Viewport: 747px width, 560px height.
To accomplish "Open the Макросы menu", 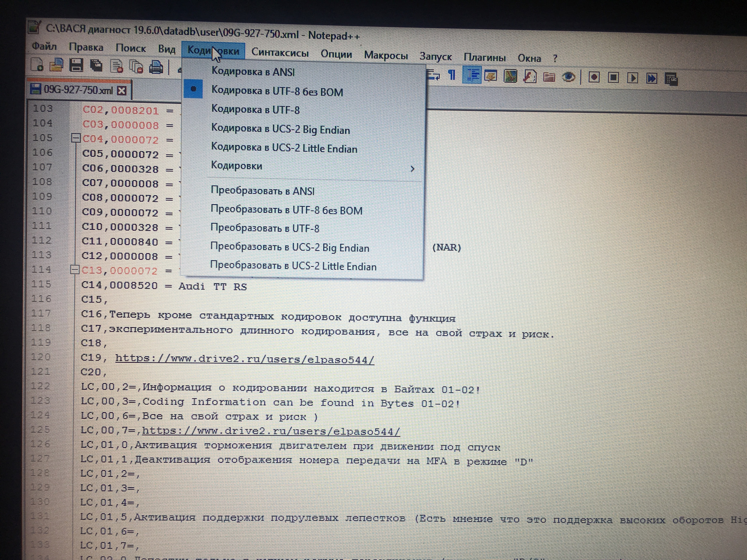I will 386,56.
